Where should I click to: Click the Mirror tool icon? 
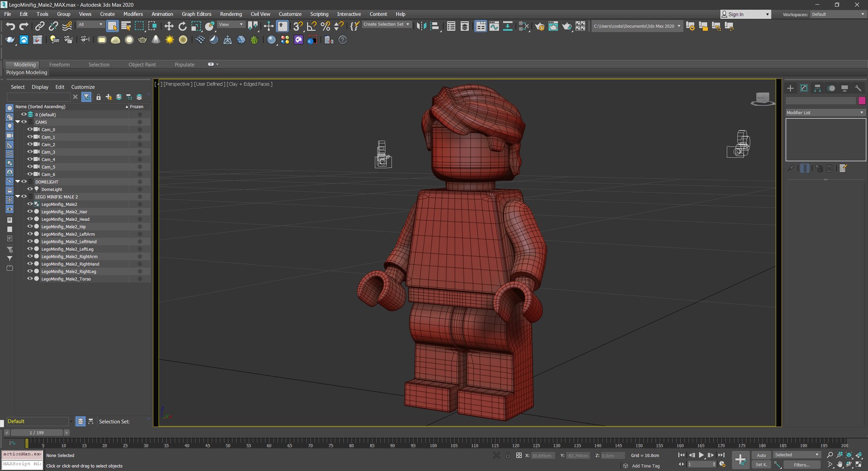pos(421,26)
